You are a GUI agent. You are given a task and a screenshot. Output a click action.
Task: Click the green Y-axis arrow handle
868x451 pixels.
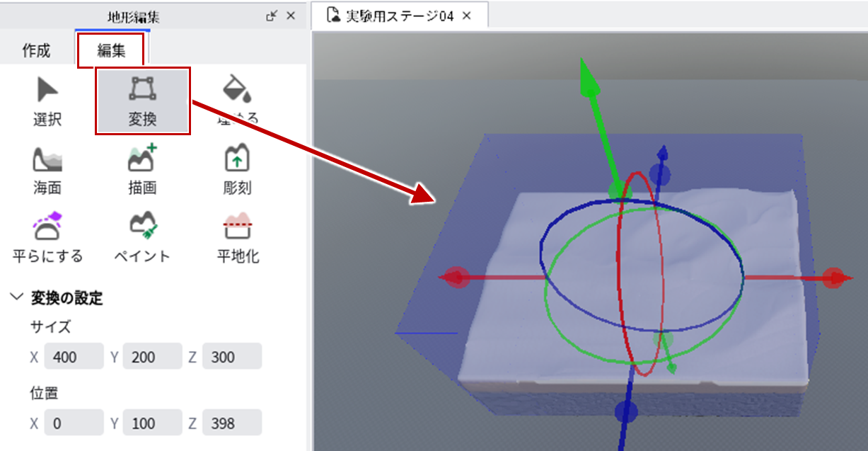click(x=589, y=79)
